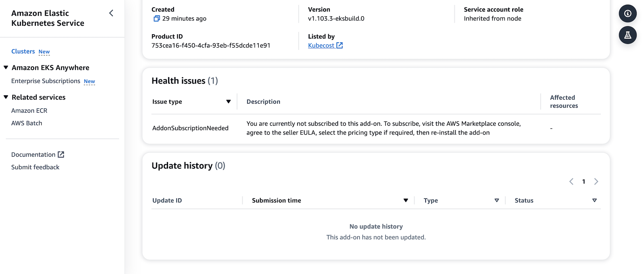
Task: Click the copy icon beside Created time
Action: pyautogui.click(x=156, y=18)
